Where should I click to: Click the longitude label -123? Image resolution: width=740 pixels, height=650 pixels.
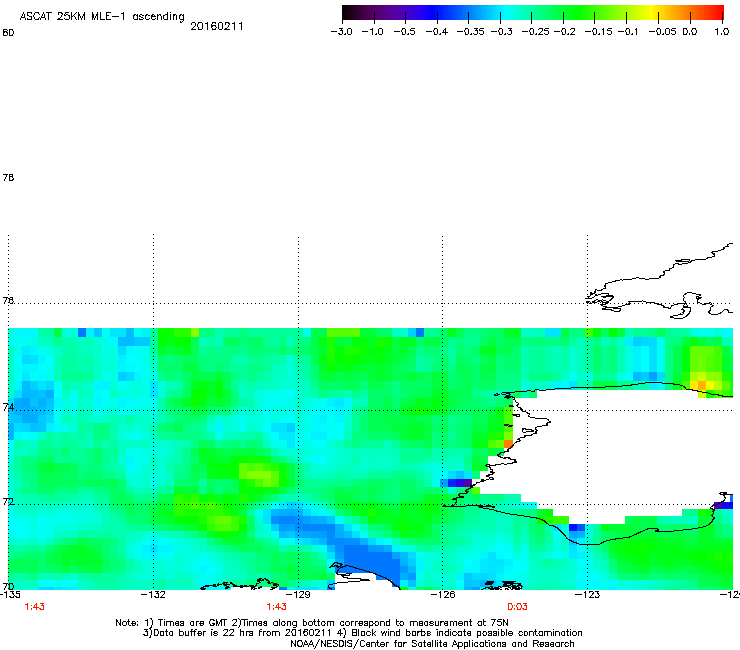pyautogui.click(x=587, y=595)
